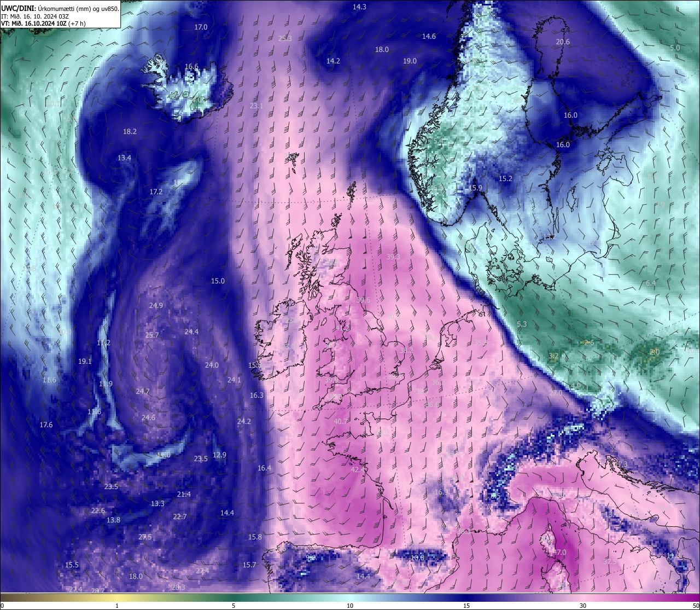This screenshot has height=610, width=700.
Task: Click the 24.9 value label
Action: coord(156,305)
